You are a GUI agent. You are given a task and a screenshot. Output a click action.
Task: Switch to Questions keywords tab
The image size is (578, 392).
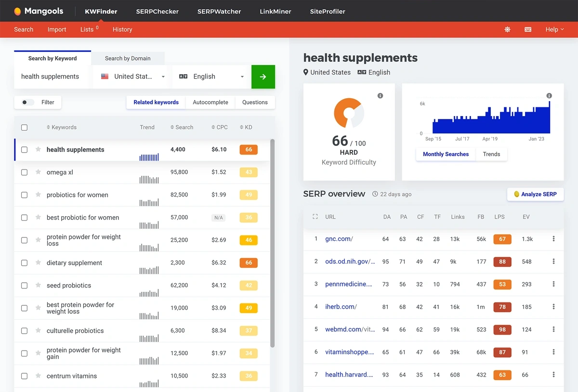pyautogui.click(x=255, y=102)
